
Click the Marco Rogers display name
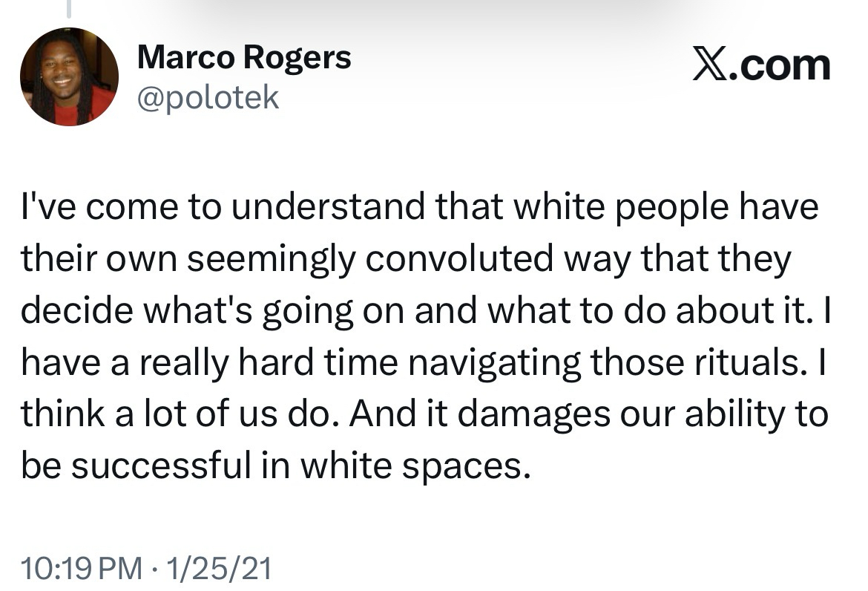pos(244,57)
